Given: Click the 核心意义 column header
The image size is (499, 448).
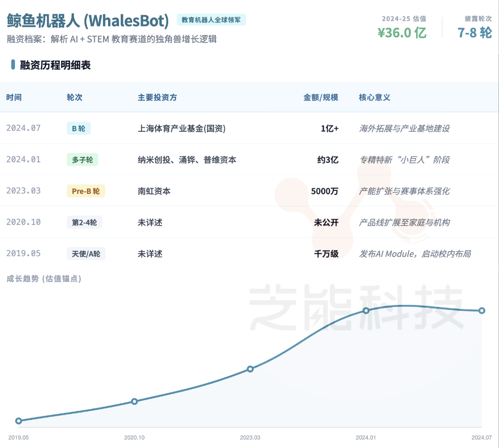Looking at the screenshot, I should coord(374,97).
